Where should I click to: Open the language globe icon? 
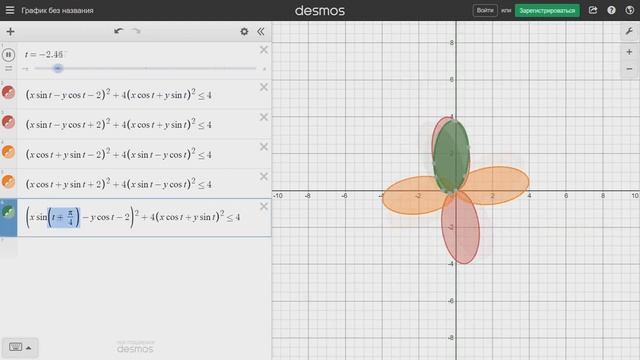pyautogui.click(x=630, y=10)
